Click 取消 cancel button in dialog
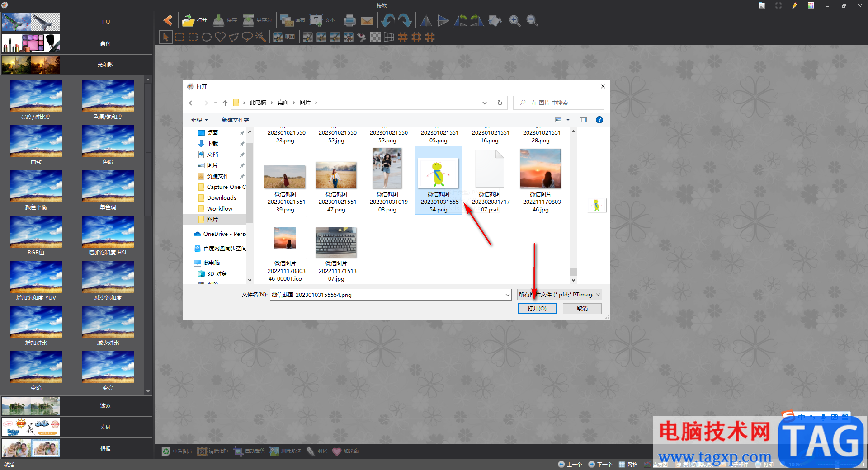Viewport: 868px width, 470px height. click(x=582, y=308)
